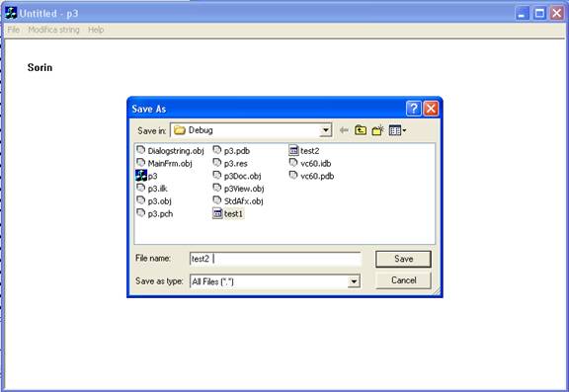Click the StdAfx.obj file icon
The image size is (569, 392).
click(217, 200)
